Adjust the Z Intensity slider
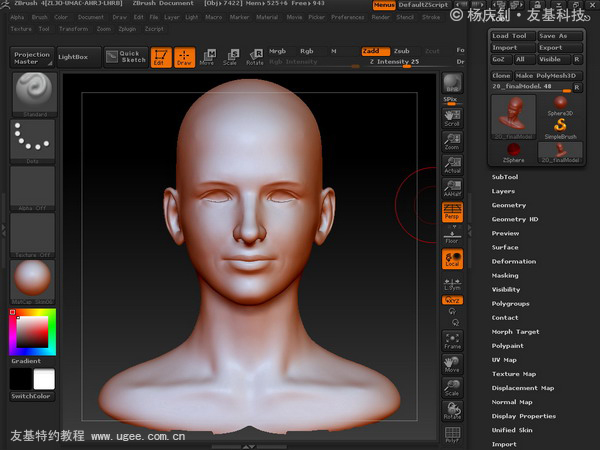 [394, 62]
